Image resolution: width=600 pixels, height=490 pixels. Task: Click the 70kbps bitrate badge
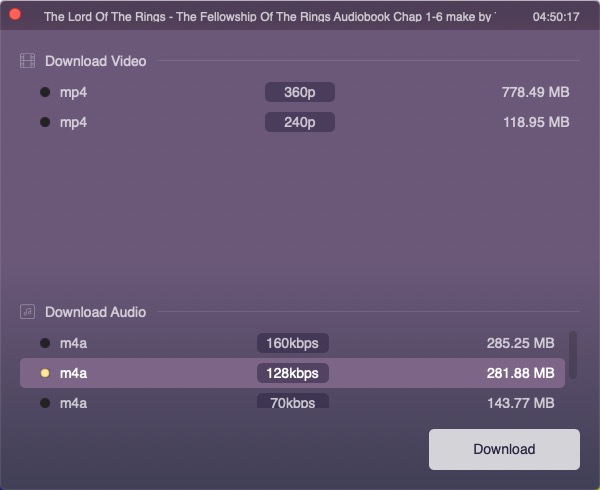pyautogui.click(x=293, y=401)
